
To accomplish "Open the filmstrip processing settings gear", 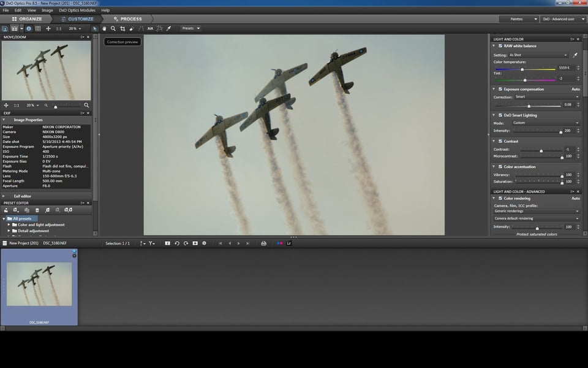I will [204, 243].
